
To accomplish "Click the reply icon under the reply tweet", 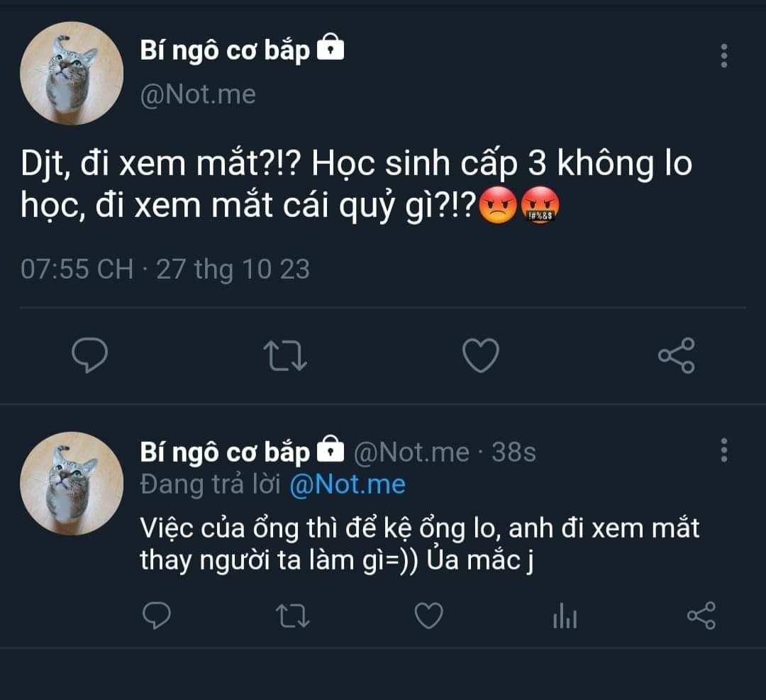I will pyautogui.click(x=157, y=616).
